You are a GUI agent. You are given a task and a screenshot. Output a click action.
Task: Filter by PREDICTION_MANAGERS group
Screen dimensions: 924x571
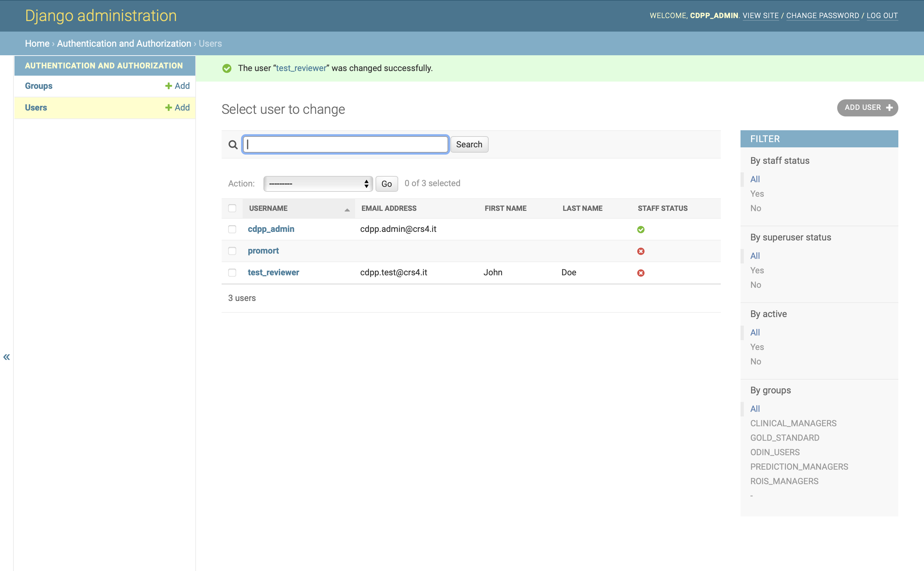(799, 467)
